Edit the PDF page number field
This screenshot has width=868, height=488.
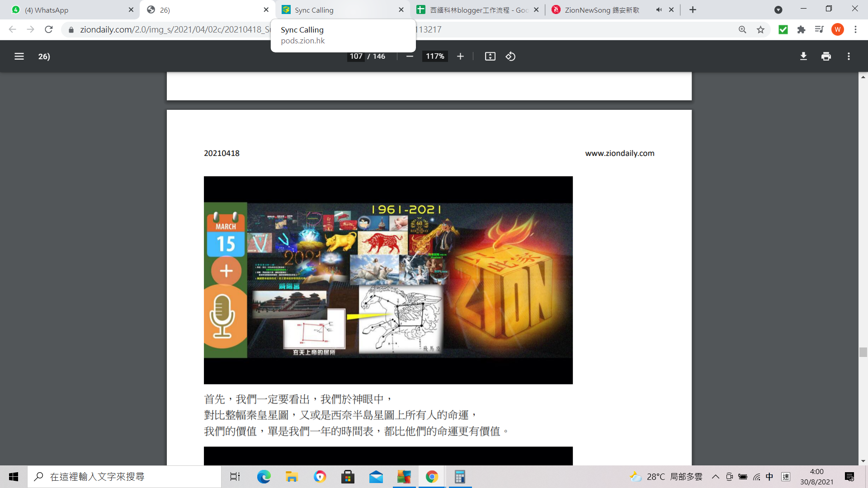coord(356,56)
